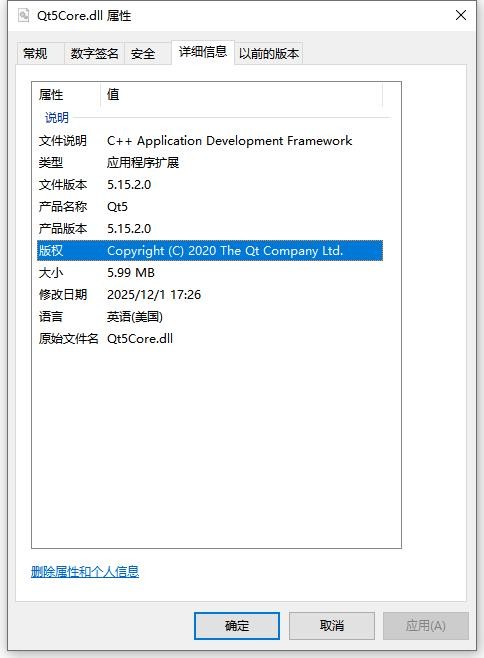Click the 值 column header
The height and width of the screenshot is (658, 484).
pos(113,94)
